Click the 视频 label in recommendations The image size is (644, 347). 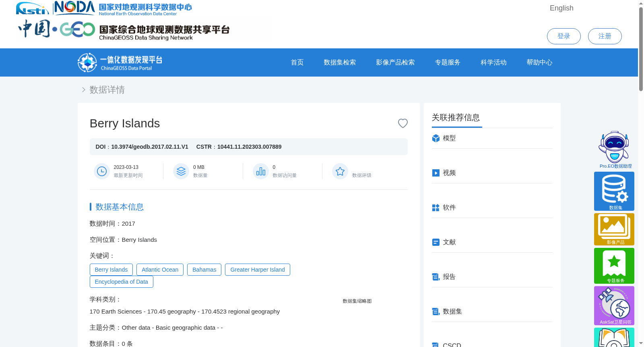pyautogui.click(x=449, y=173)
